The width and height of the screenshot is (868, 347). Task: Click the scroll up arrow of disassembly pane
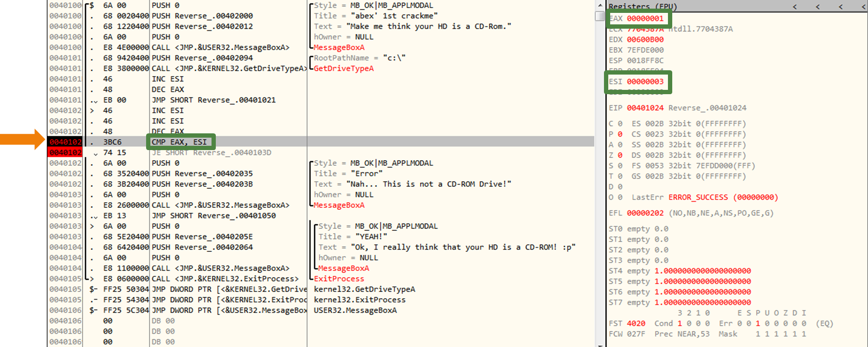coord(600,5)
